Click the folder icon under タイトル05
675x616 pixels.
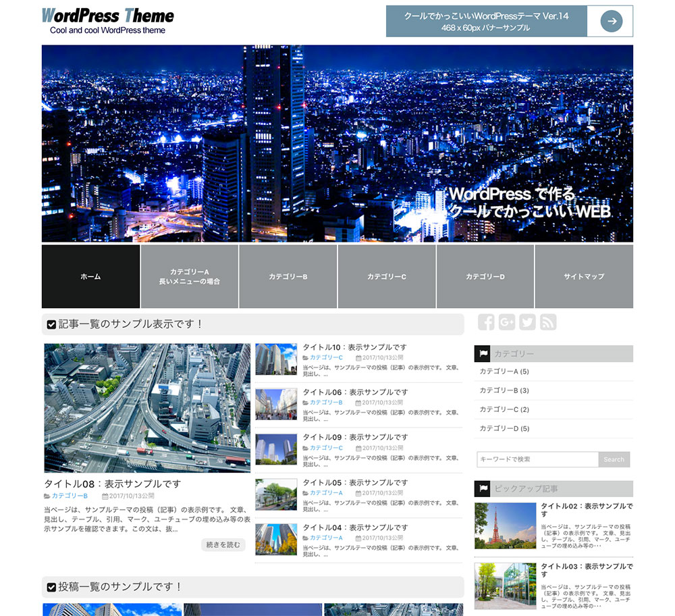pos(306,493)
